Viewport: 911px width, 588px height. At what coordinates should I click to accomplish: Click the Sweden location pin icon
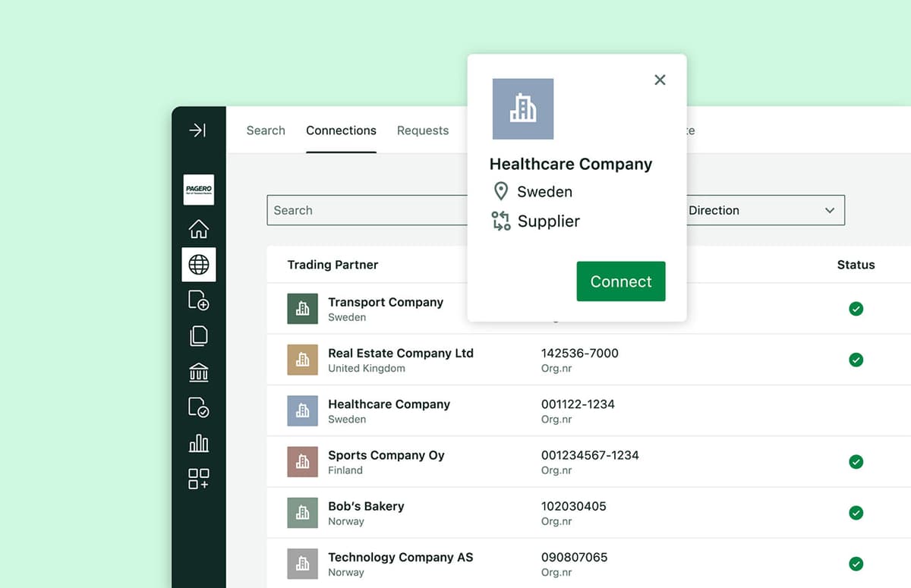click(x=500, y=191)
